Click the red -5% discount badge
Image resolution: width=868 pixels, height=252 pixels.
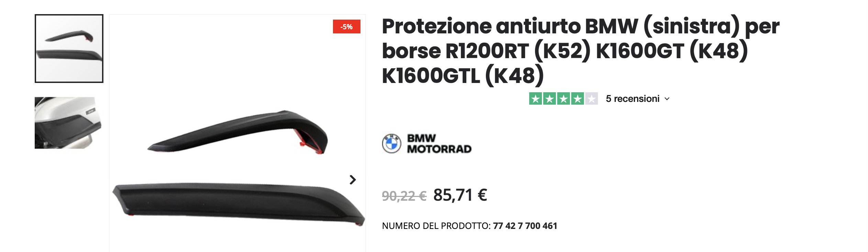pos(346,27)
